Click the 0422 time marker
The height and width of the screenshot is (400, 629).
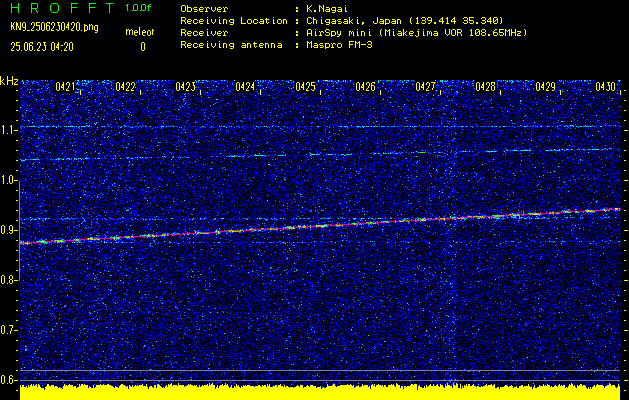click(x=125, y=86)
